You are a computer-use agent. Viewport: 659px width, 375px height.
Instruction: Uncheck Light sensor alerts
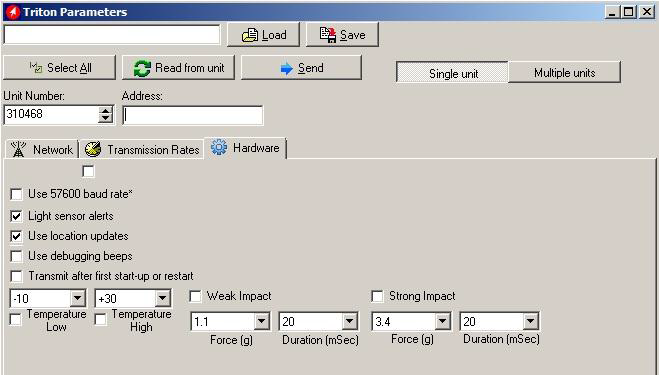point(16,216)
